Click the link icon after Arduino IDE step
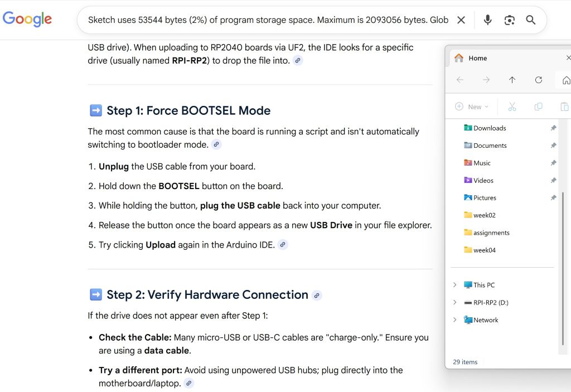 tap(283, 245)
